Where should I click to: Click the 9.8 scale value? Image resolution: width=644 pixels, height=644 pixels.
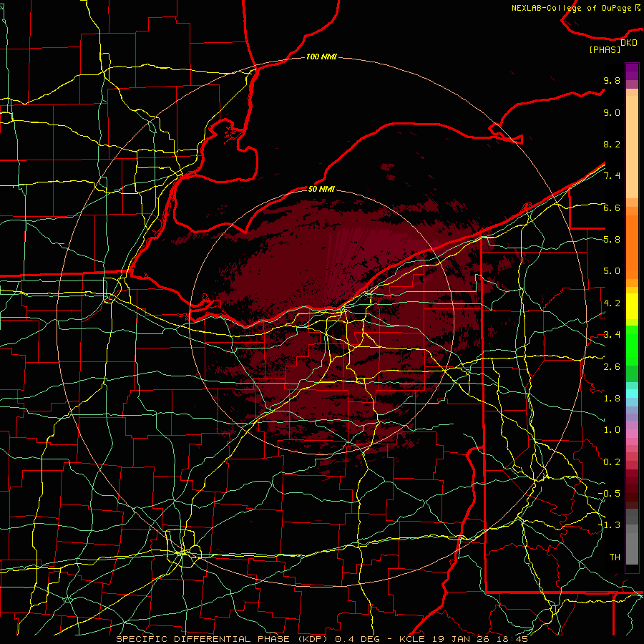tap(612, 80)
